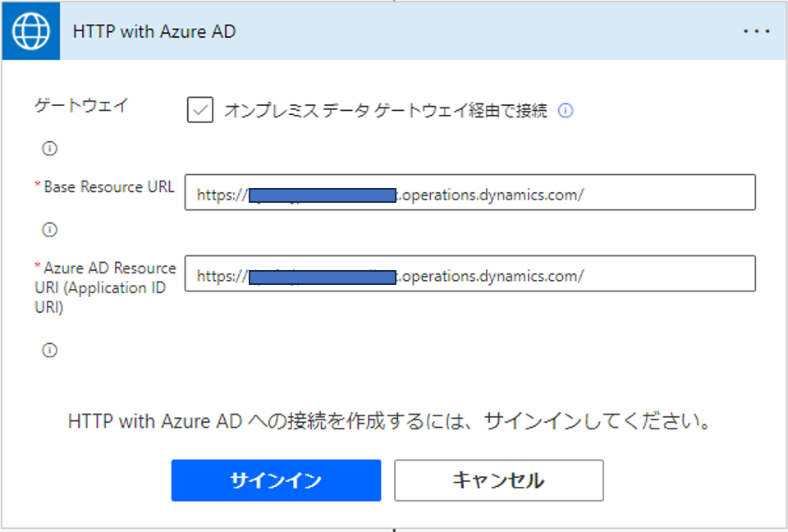Click the sign-in prompt message text
Screen dimensions: 788x532
(x=389, y=421)
